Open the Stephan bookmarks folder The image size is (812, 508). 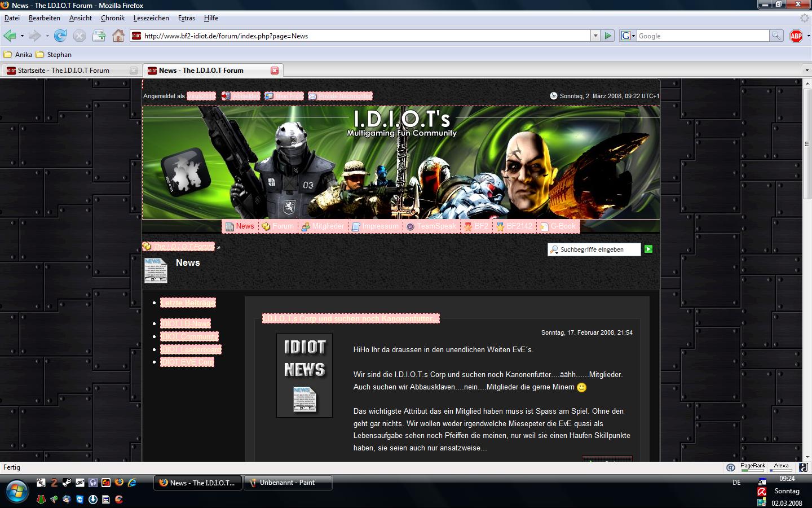click(54, 55)
